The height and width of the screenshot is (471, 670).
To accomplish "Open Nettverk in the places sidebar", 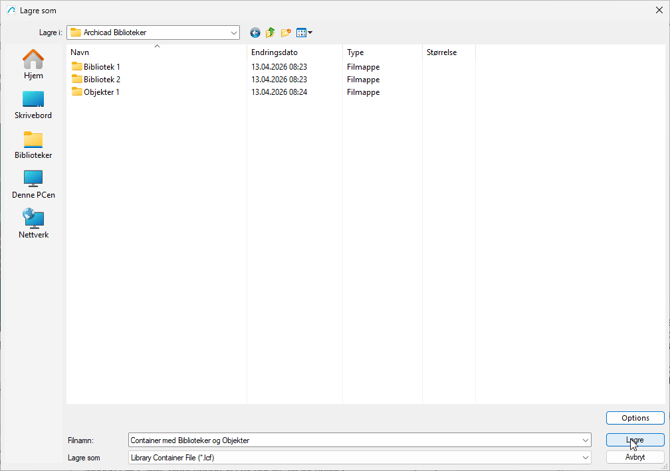I will [x=33, y=225].
